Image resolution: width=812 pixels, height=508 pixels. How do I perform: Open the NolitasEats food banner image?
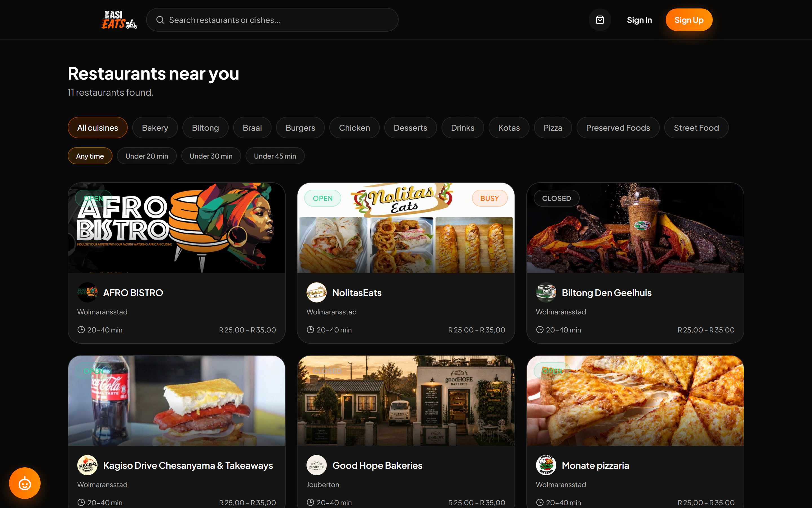(406, 228)
